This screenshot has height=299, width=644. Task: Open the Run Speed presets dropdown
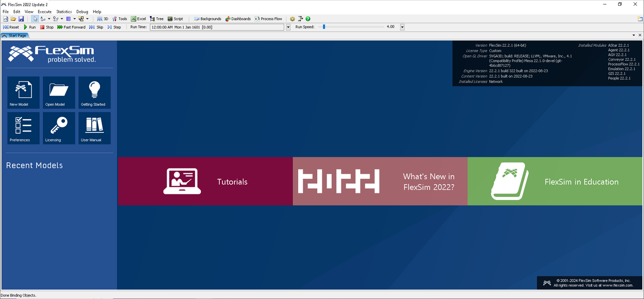[402, 27]
